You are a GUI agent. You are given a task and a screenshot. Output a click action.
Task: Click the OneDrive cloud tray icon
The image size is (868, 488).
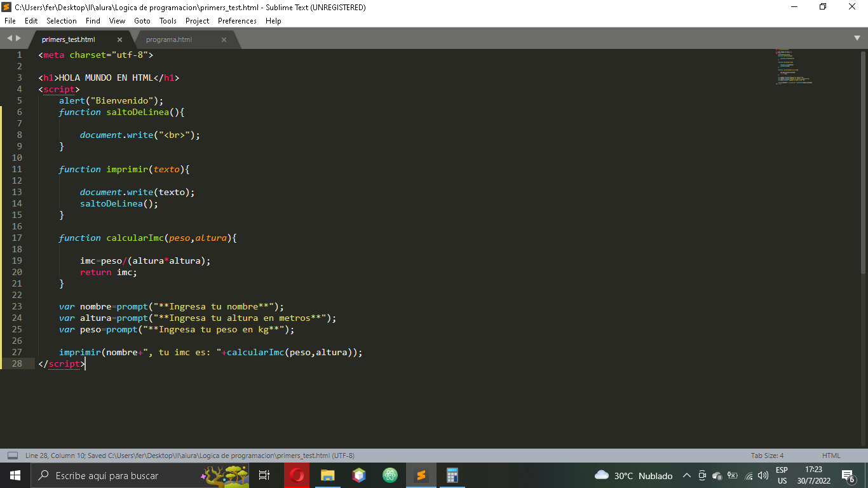[717, 475]
